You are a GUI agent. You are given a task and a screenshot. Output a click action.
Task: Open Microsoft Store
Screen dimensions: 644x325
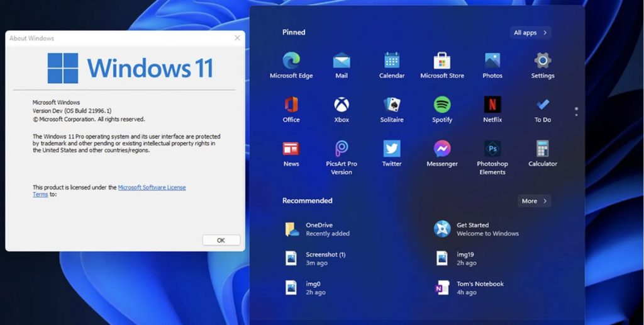pos(442,65)
